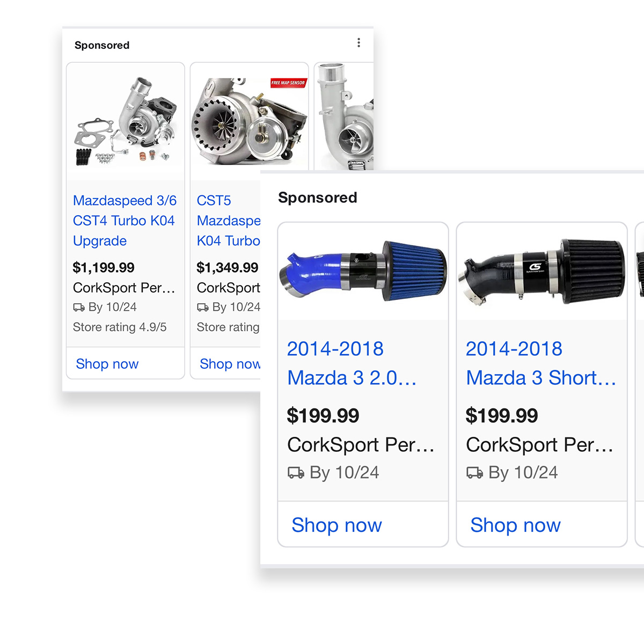Click the CST4 Turbo K04 product image
This screenshot has height=644, width=644.
click(x=126, y=119)
